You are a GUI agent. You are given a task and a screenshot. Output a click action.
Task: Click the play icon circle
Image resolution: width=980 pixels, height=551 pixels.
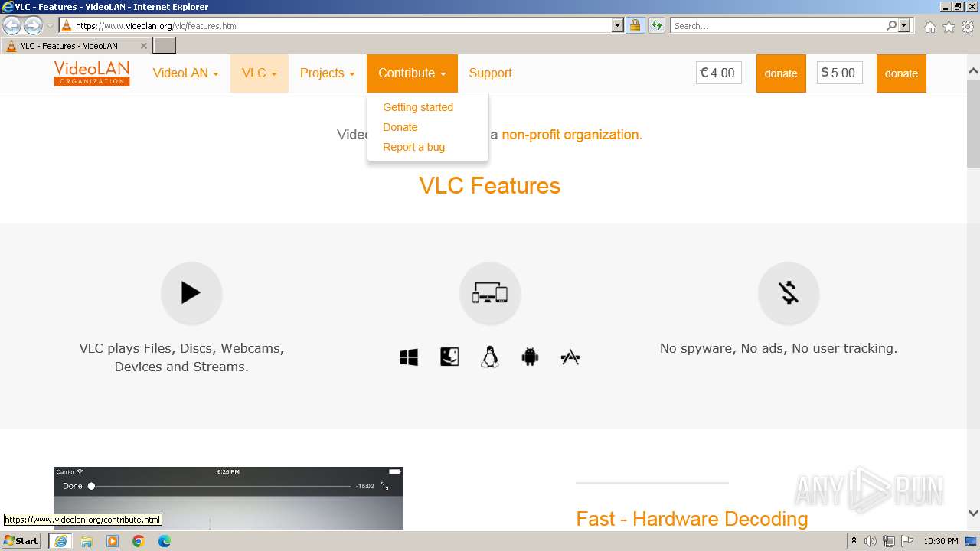tap(191, 293)
